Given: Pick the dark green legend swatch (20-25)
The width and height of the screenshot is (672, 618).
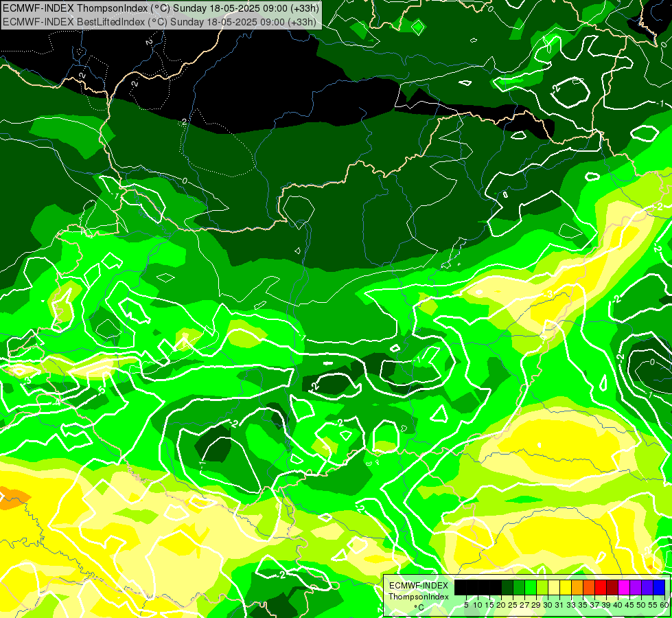Looking at the screenshot, I should pyautogui.click(x=507, y=588).
